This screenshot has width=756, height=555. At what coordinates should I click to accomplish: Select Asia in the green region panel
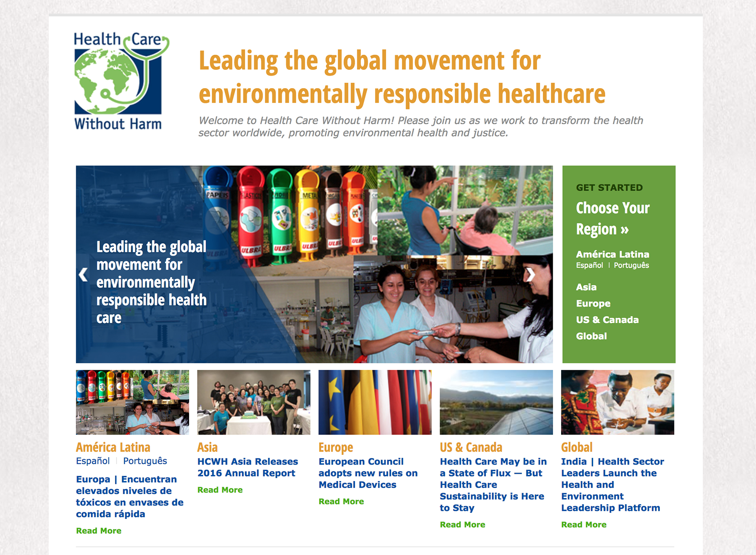(586, 287)
